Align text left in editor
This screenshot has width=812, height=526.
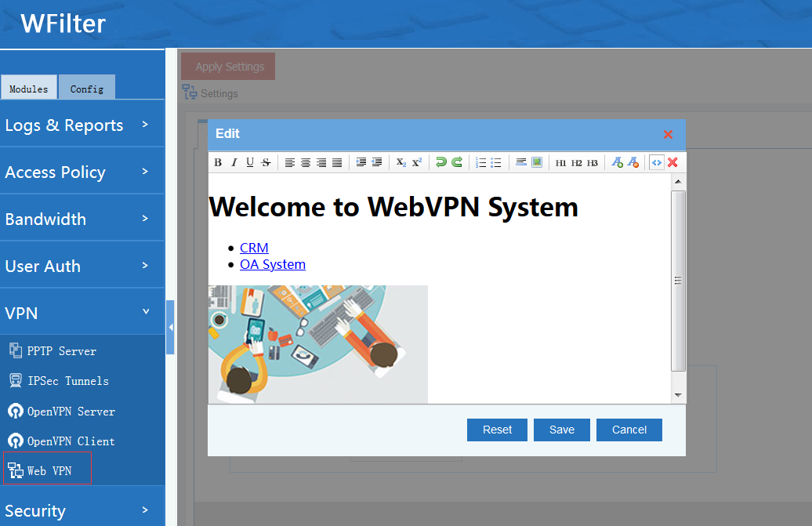point(290,162)
